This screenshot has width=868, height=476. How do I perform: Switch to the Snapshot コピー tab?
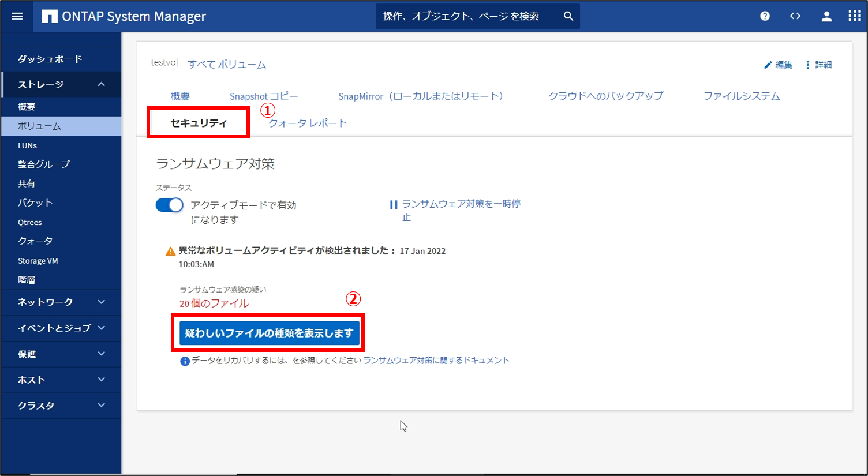click(x=264, y=96)
